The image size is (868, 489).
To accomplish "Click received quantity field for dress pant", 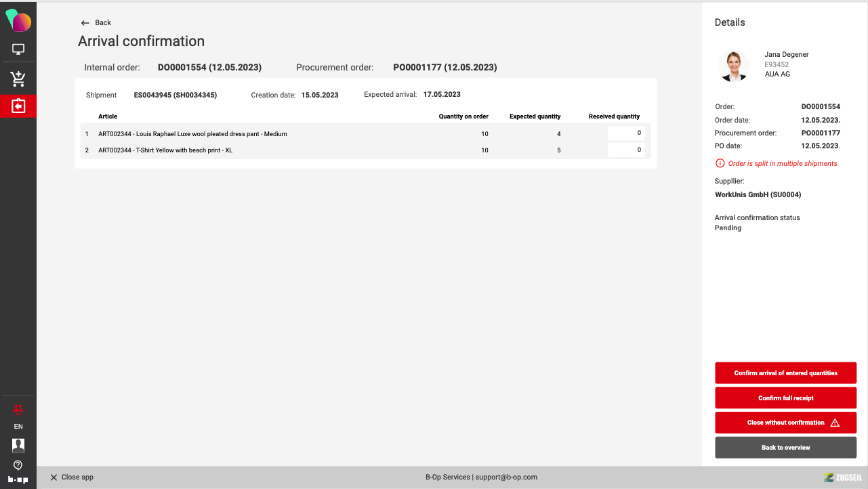I will pyautogui.click(x=625, y=133).
